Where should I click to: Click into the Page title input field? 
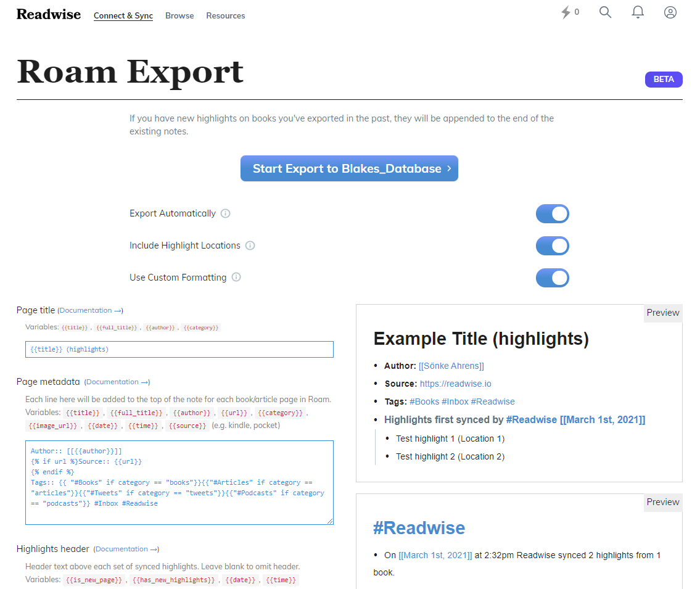179,349
